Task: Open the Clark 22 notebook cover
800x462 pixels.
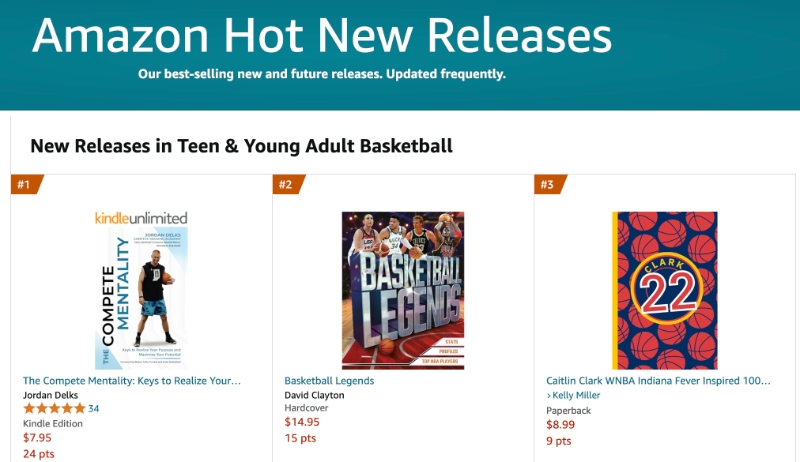Action: coord(665,291)
